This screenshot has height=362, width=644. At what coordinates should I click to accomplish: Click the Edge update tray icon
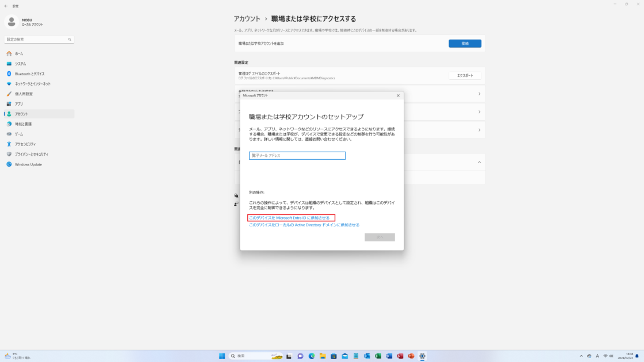point(589,356)
